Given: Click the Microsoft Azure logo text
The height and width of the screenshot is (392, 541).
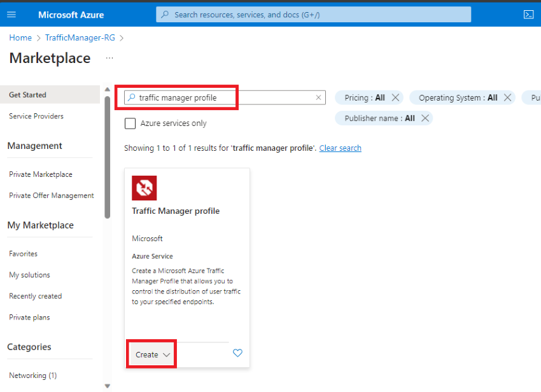Looking at the screenshot, I should 71,15.
